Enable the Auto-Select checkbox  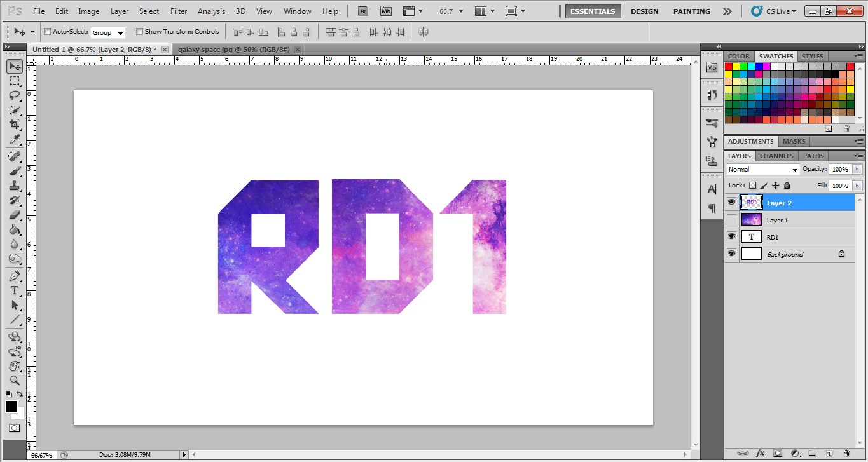(47, 31)
